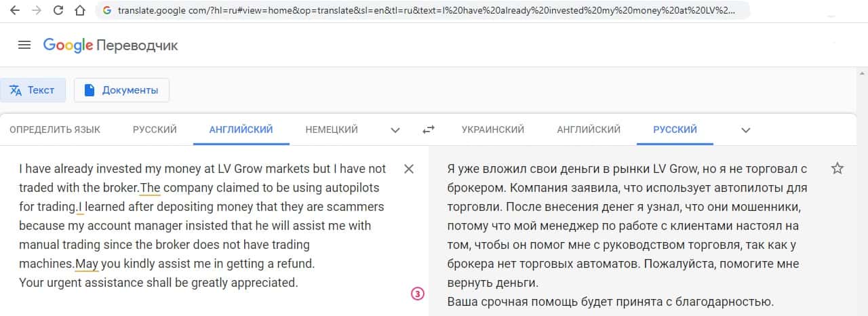Click the browser address bar URL

coord(420,11)
